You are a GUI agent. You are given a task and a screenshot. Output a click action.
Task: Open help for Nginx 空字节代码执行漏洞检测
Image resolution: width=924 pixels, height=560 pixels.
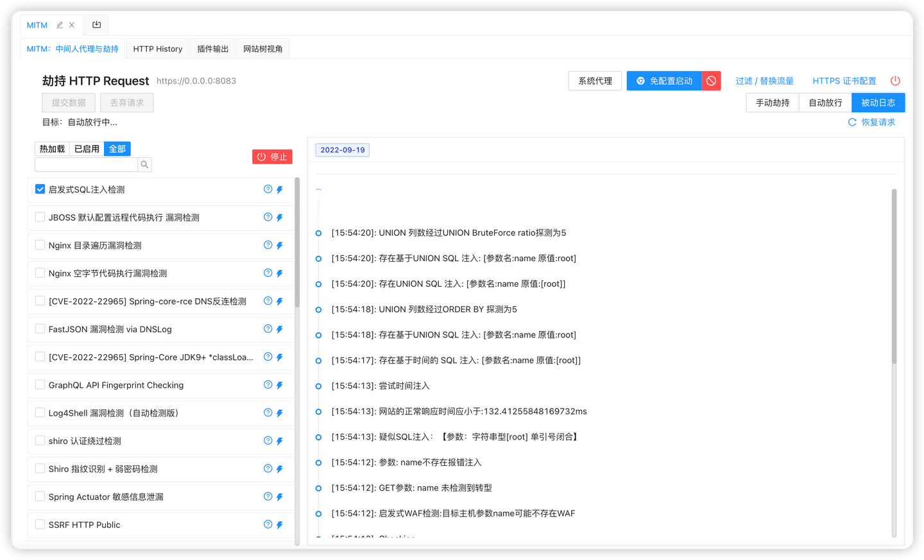click(x=268, y=273)
